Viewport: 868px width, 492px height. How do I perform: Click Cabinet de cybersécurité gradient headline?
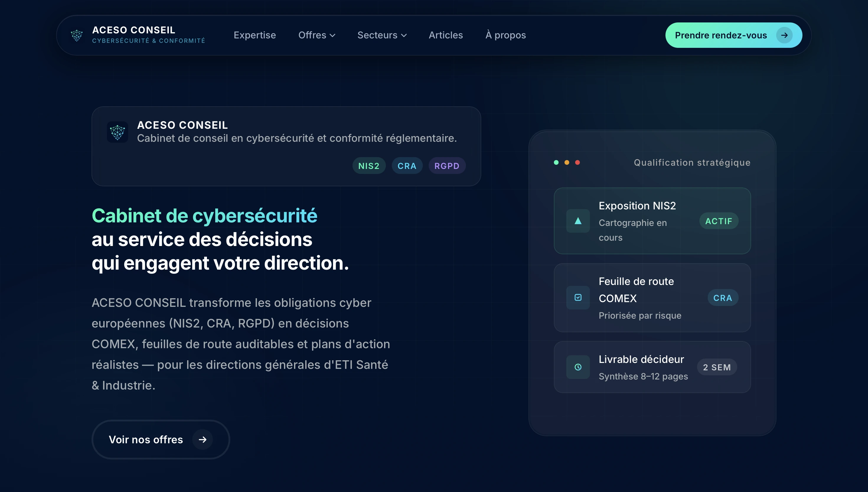coord(204,216)
